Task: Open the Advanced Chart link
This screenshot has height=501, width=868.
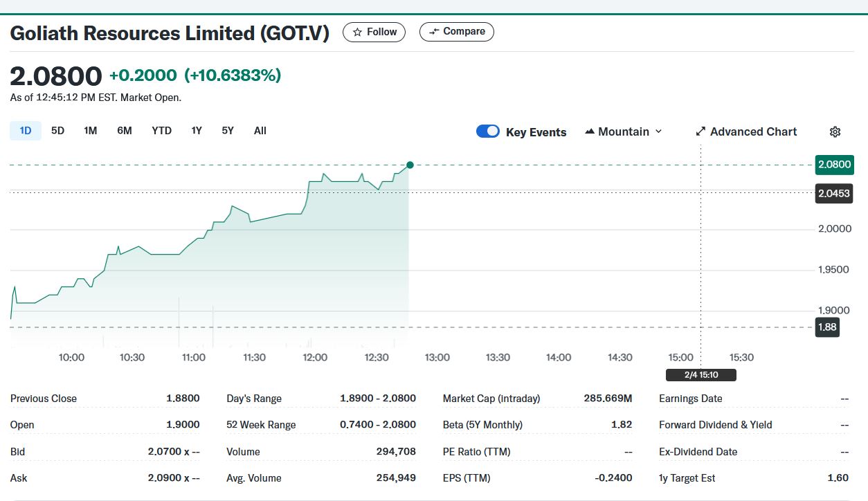Action: pyautogui.click(x=753, y=131)
